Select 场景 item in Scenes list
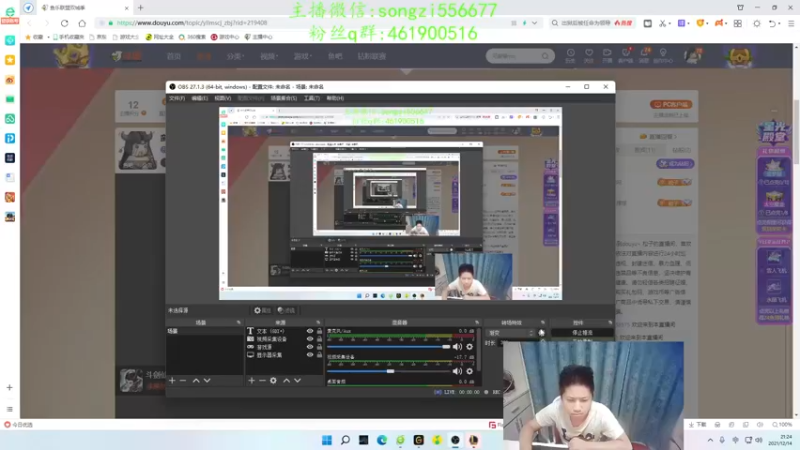The height and width of the screenshot is (450, 800). click(x=205, y=331)
